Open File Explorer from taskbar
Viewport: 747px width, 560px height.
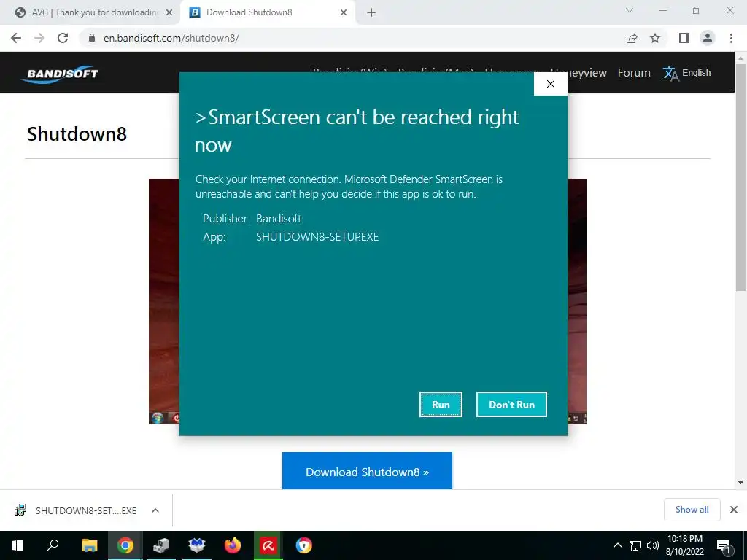point(89,545)
